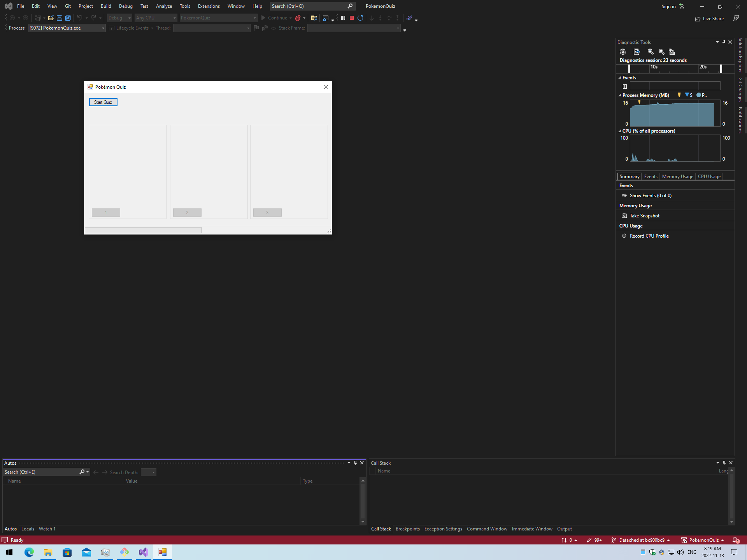Screen dimensions: 747x560
Task: Click the pause marker in Events track
Action: (624, 86)
